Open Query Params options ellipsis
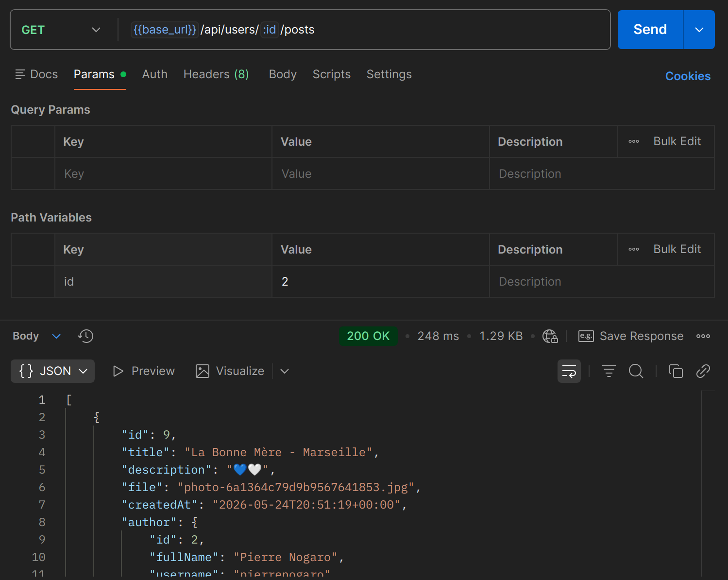 [633, 141]
